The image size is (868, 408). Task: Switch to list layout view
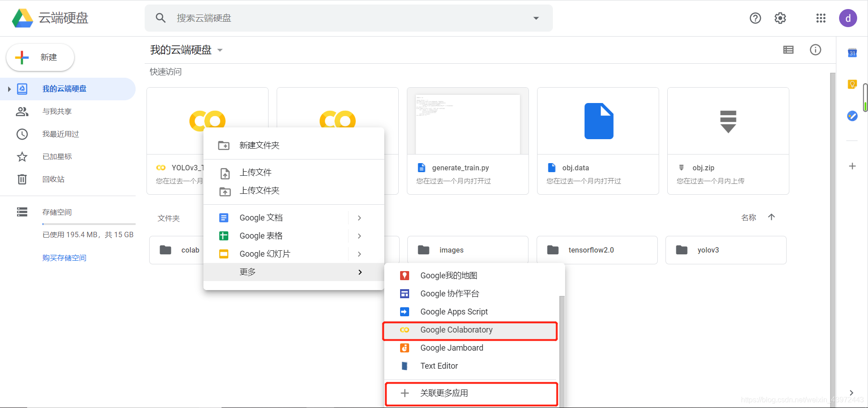tap(788, 50)
